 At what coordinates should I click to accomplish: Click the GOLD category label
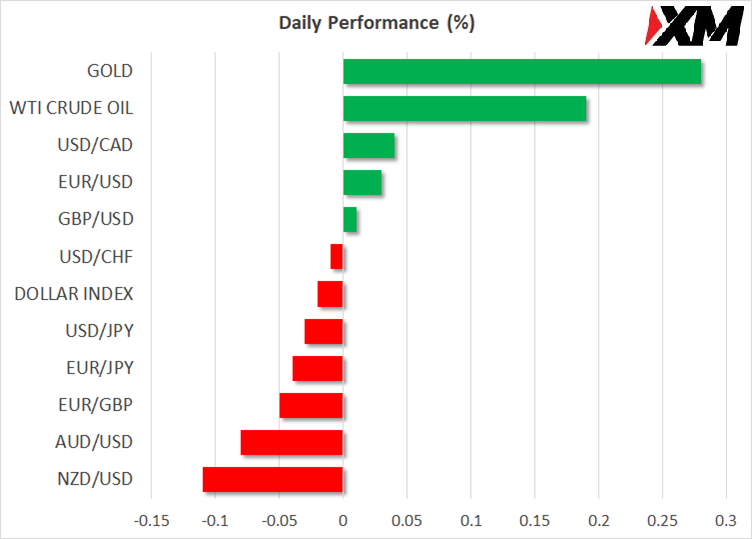pos(109,72)
